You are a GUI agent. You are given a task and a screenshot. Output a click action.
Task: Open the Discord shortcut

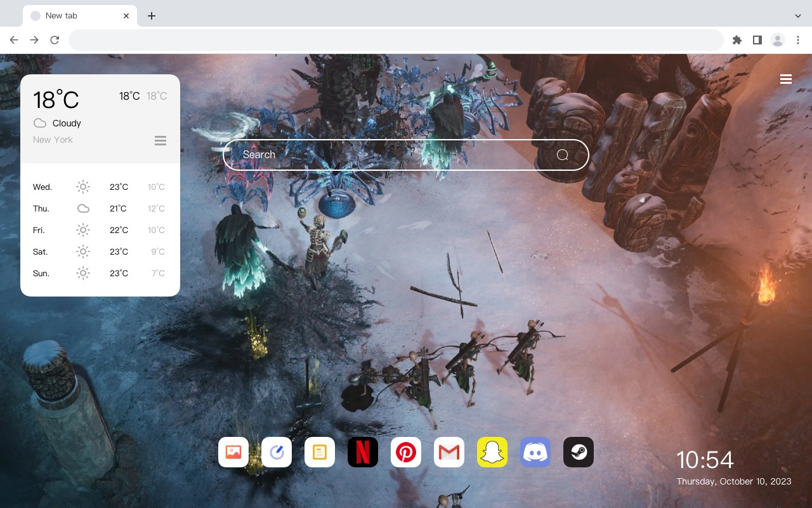[x=535, y=452]
